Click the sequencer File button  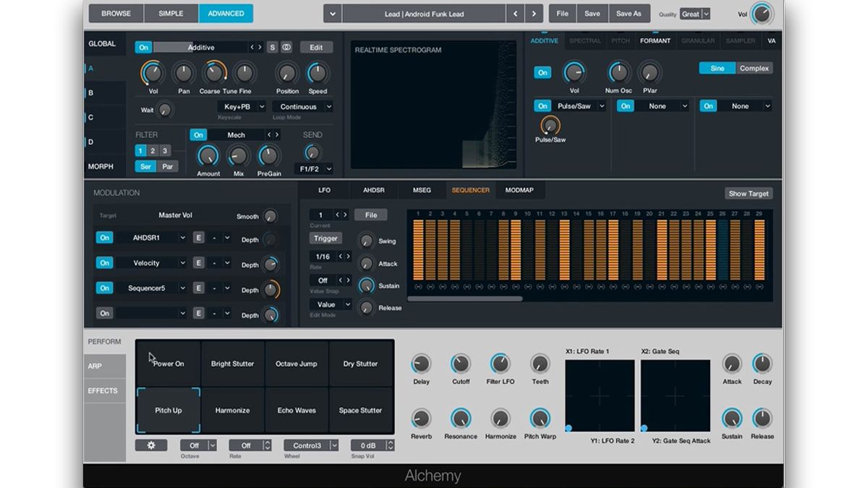pyautogui.click(x=370, y=215)
